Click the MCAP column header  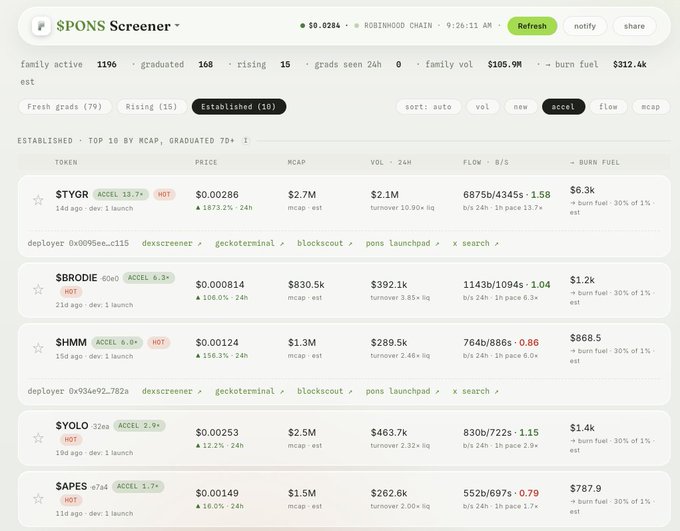pos(297,162)
